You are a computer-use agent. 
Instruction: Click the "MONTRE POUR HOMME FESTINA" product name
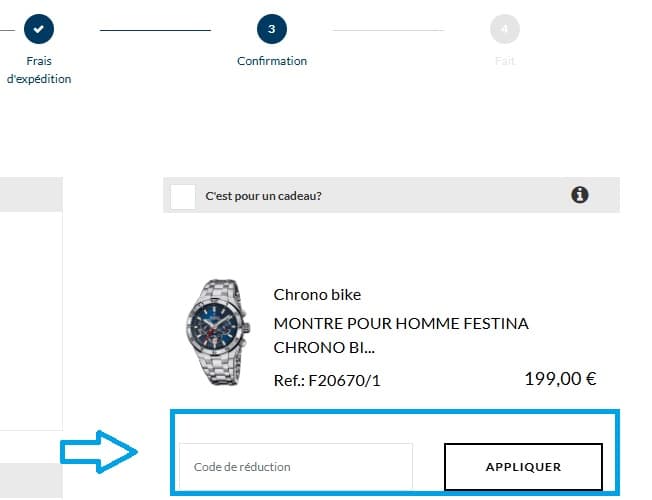[401, 324]
